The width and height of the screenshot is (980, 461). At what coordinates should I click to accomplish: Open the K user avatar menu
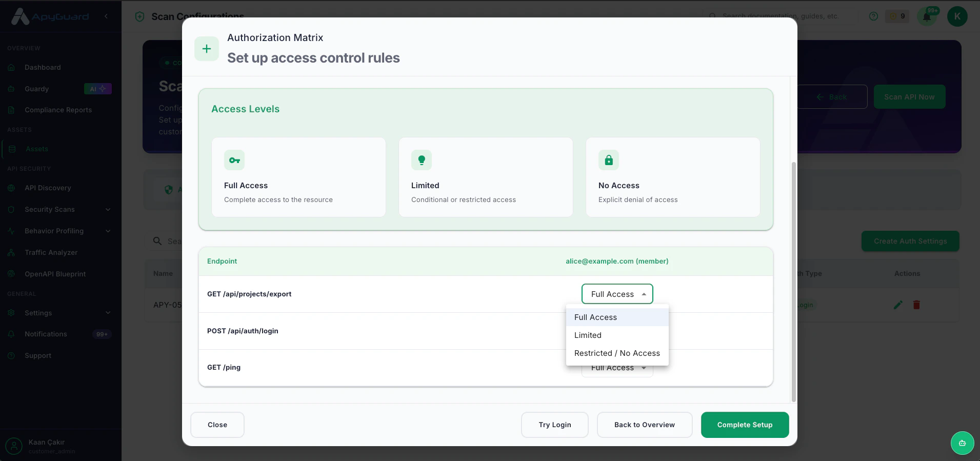pyautogui.click(x=957, y=16)
